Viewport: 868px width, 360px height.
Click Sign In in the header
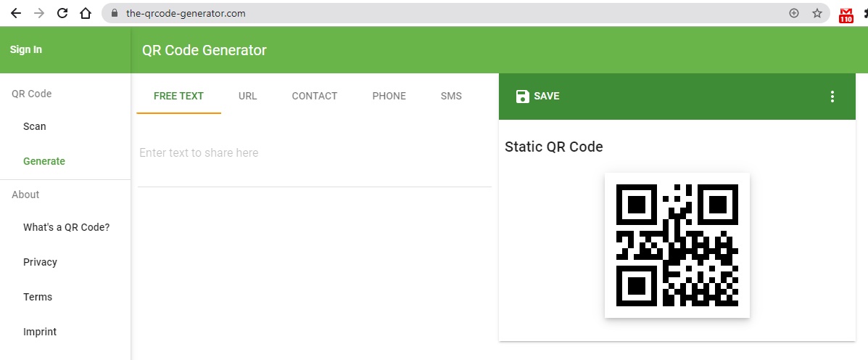coord(26,49)
